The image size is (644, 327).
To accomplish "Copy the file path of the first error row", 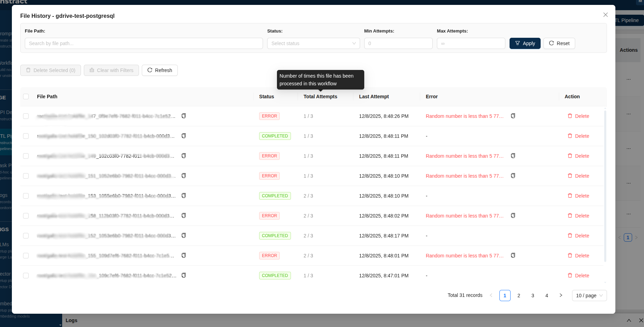I will [183, 116].
